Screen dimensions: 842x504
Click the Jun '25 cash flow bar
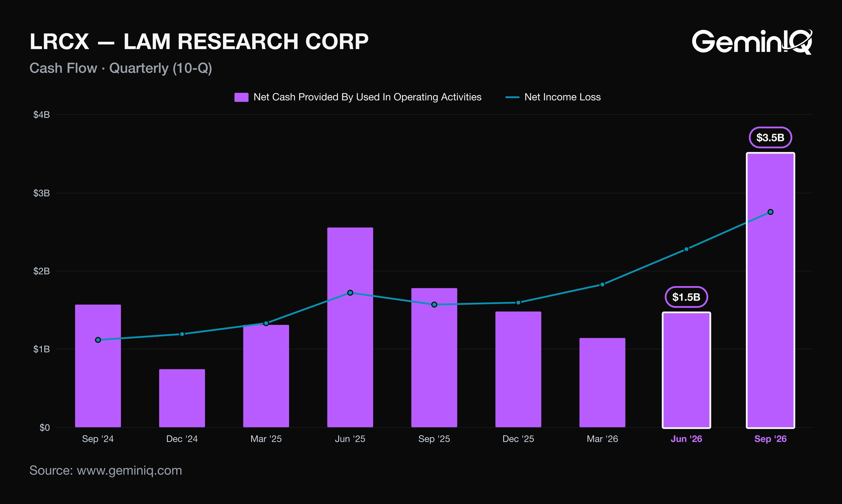click(x=350, y=327)
